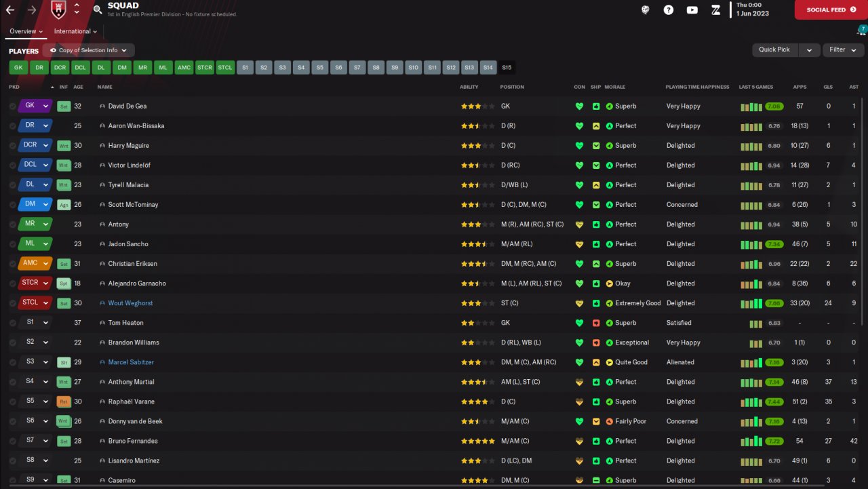
Task: Select the green STCR position chip
Action: [204, 67]
